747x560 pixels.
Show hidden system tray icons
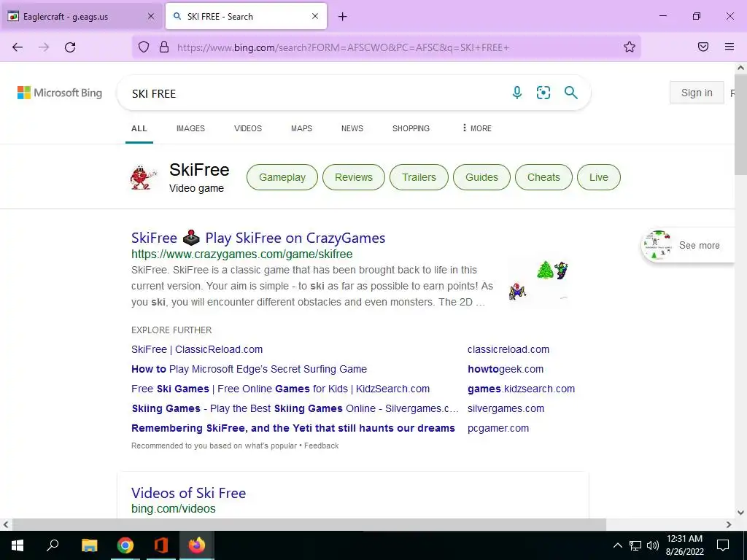[617, 545]
